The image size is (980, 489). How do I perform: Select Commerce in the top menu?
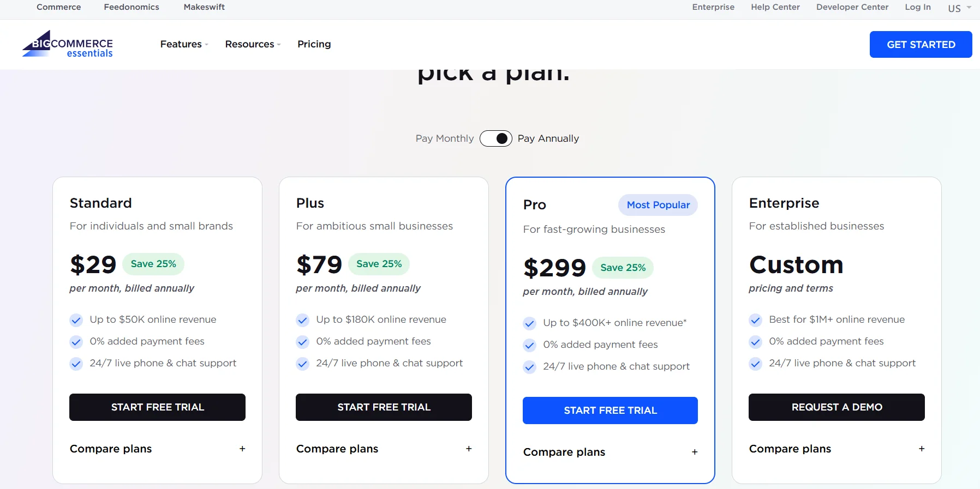click(x=58, y=7)
